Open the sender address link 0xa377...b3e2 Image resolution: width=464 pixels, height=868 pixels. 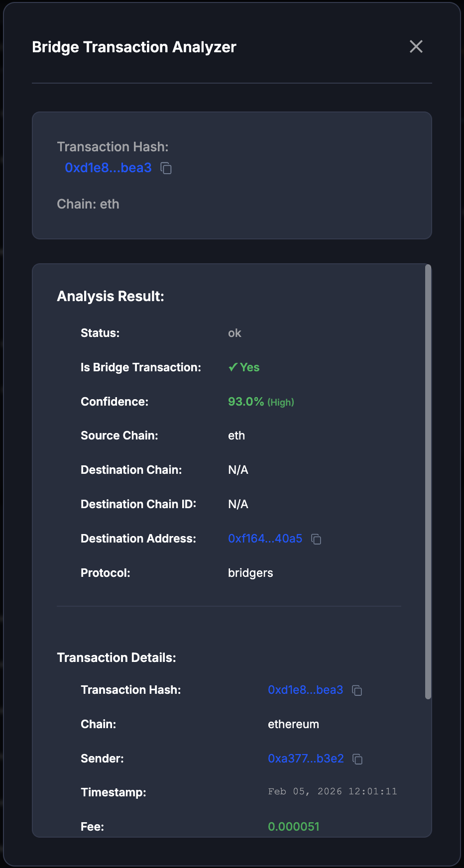coord(306,759)
